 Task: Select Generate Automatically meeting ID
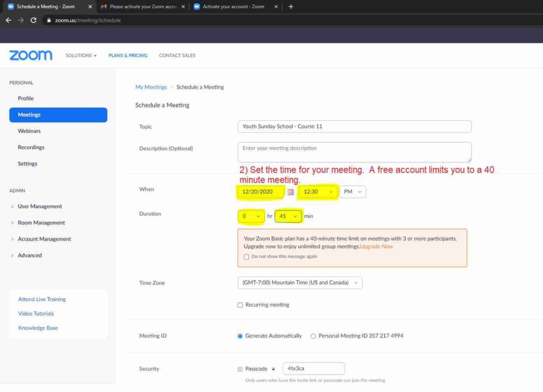240,336
